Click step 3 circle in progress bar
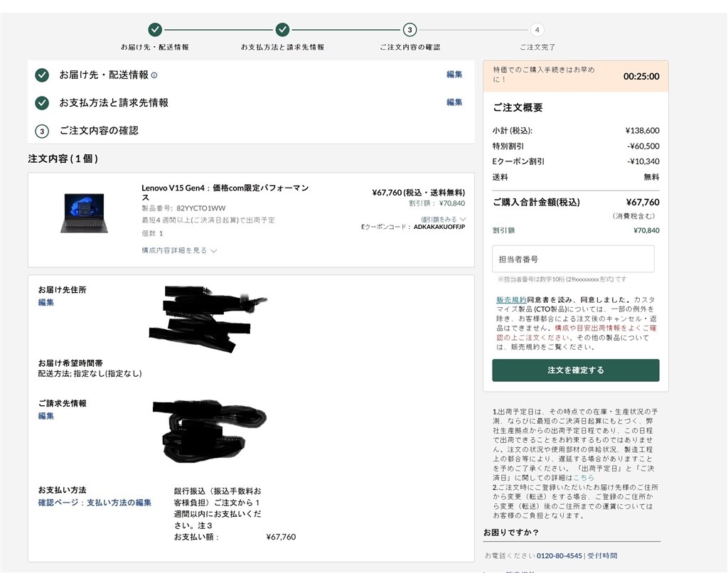The width and height of the screenshot is (728, 573). (x=409, y=30)
